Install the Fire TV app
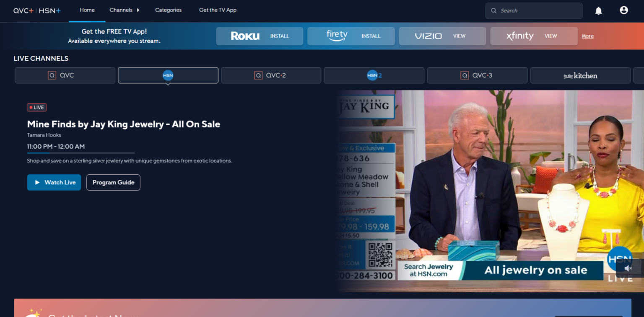This screenshot has width=644, height=317. [351, 36]
